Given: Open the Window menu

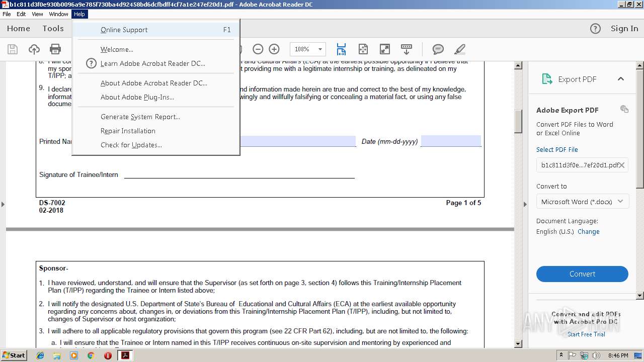Looking at the screenshot, I should (58, 14).
